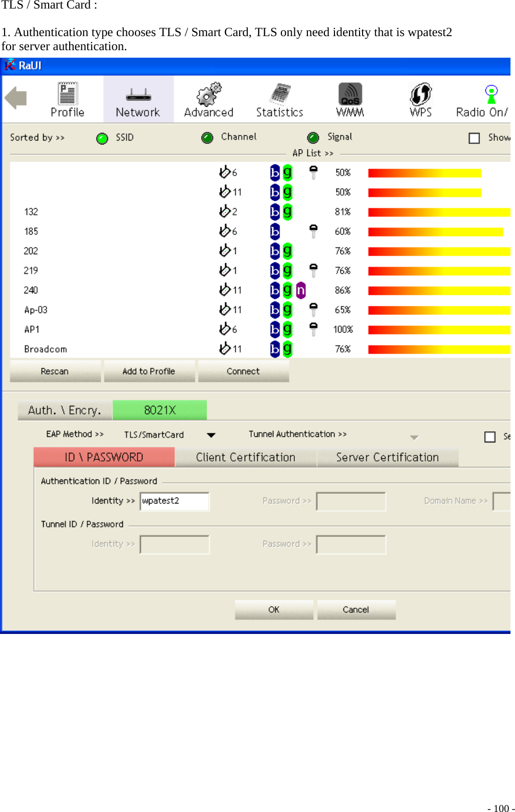Click the Tunnel Identity field

click(x=175, y=544)
